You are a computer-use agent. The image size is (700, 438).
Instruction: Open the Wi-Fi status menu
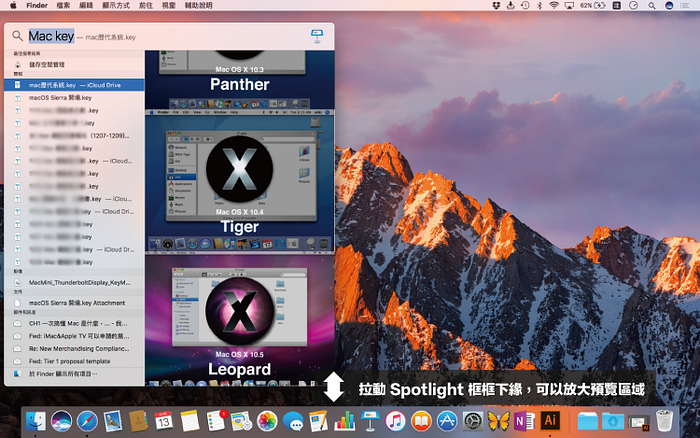(554, 5)
